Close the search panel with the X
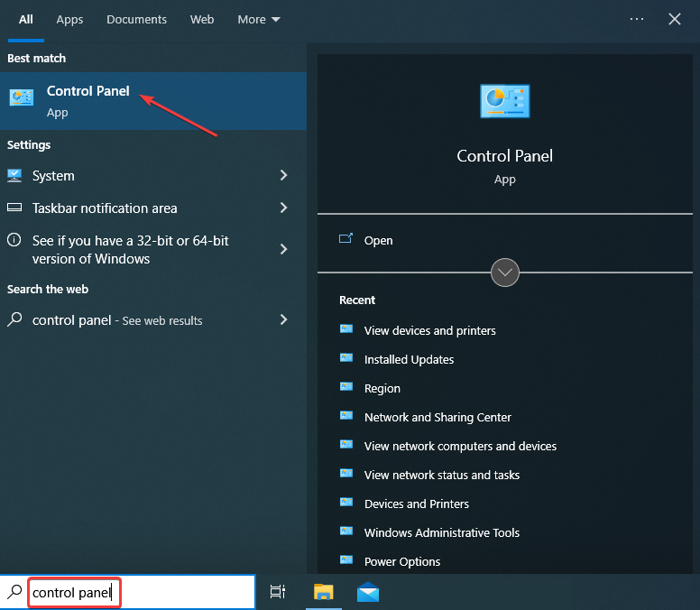The height and width of the screenshot is (610, 700). click(675, 19)
